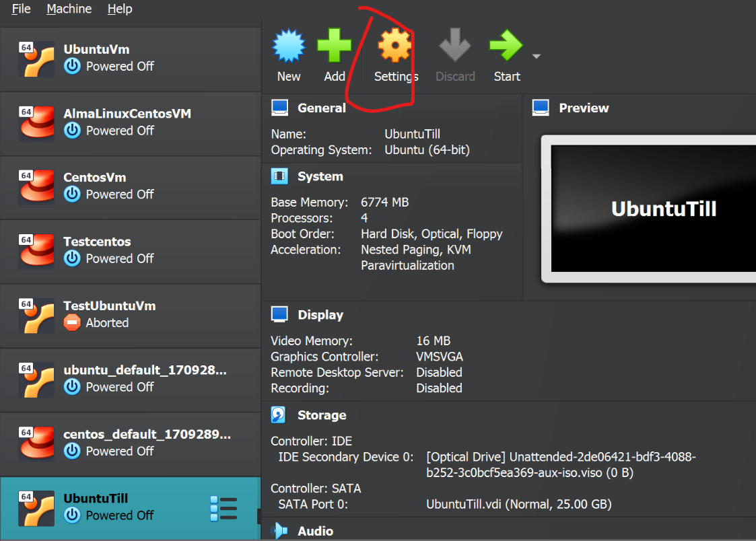Screen dimensions: 756x541
Task: Click the Acceleration value Nested Paging, KVM
Action: 415,250
